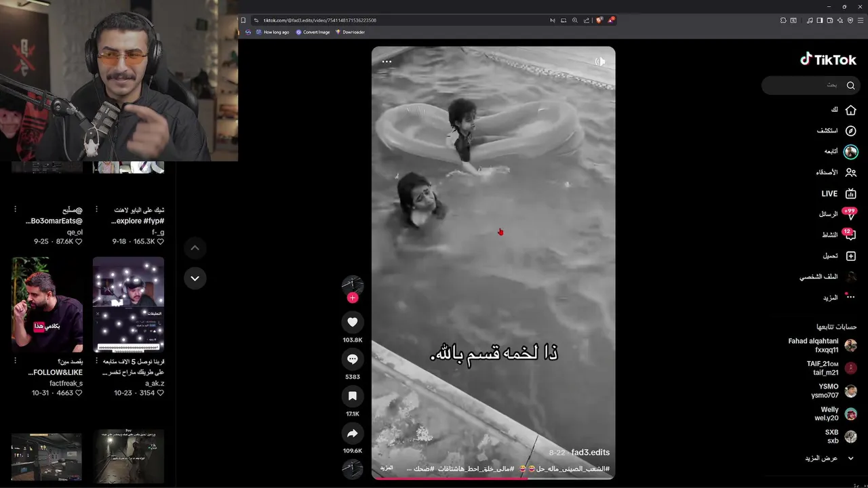This screenshot has width=868, height=488.
Task: Open the Brave Shields lion icon
Action: [x=599, y=20]
